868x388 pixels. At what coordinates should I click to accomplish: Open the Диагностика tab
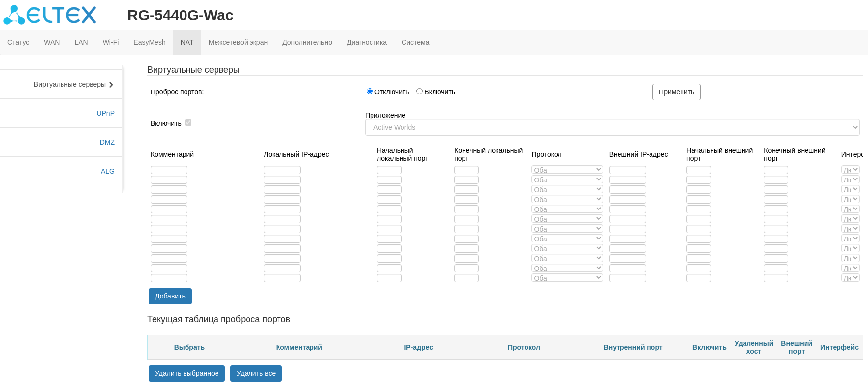367,42
